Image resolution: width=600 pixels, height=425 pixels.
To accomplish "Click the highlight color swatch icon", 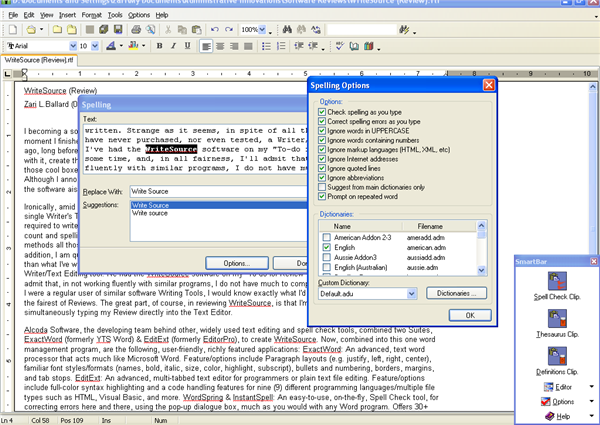I will point(134,46).
